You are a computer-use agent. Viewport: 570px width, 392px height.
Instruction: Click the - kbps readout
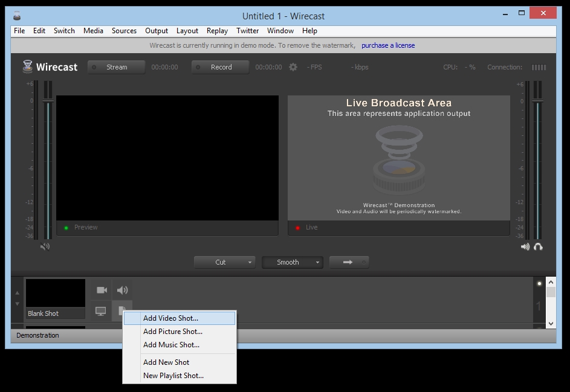point(360,67)
